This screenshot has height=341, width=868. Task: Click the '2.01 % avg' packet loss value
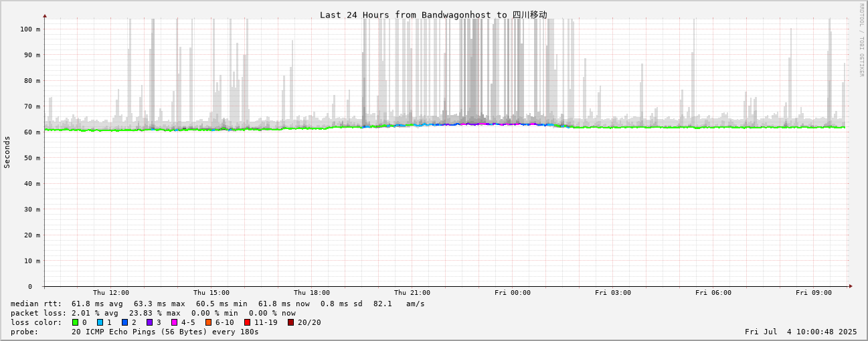click(x=95, y=313)
